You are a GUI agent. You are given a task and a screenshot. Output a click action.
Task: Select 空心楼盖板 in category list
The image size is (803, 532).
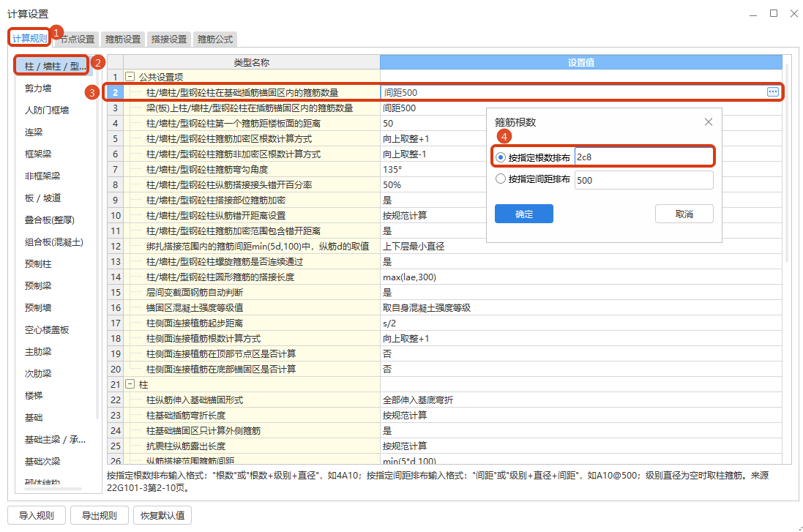[47, 329]
